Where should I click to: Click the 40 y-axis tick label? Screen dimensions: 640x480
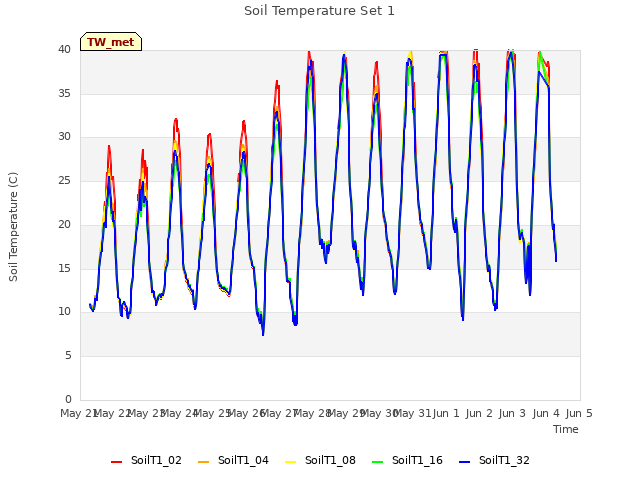pyautogui.click(x=64, y=49)
